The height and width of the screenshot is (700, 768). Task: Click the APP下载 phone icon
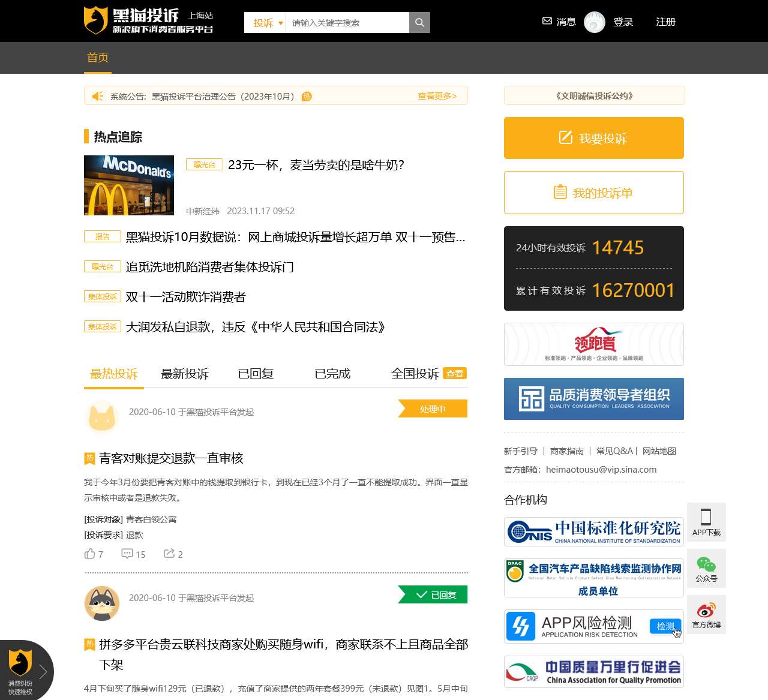[x=706, y=517]
